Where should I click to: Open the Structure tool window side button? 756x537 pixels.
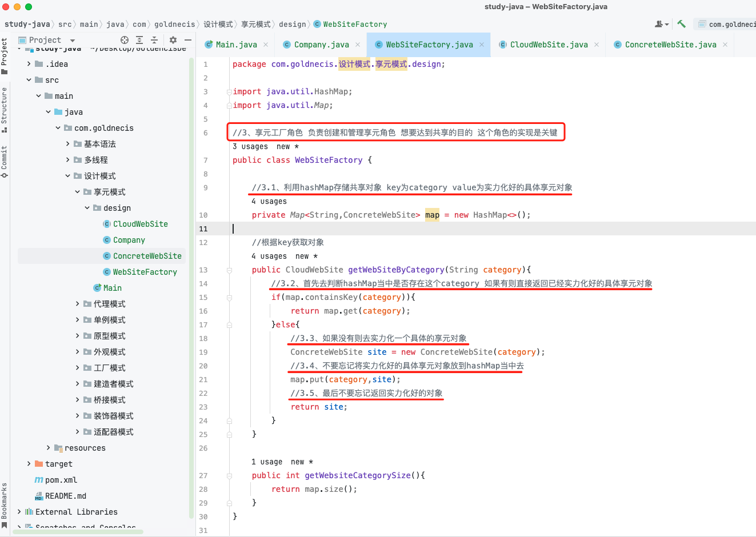5,110
